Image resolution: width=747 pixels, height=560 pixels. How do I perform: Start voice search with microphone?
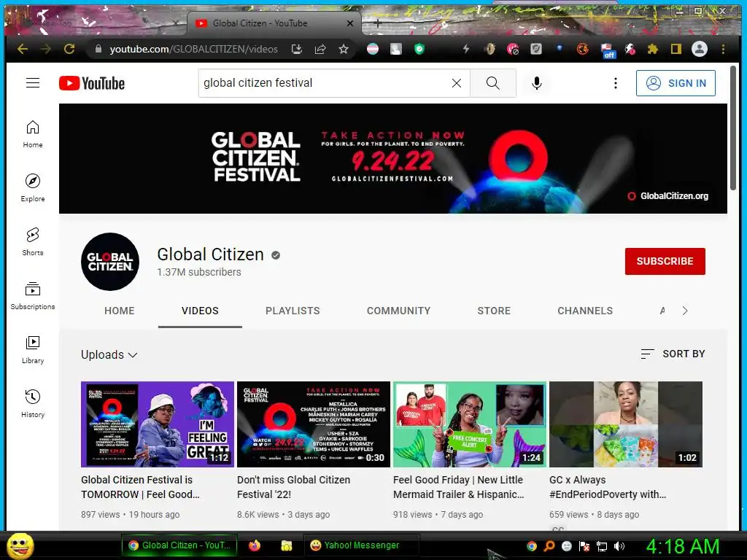click(536, 83)
